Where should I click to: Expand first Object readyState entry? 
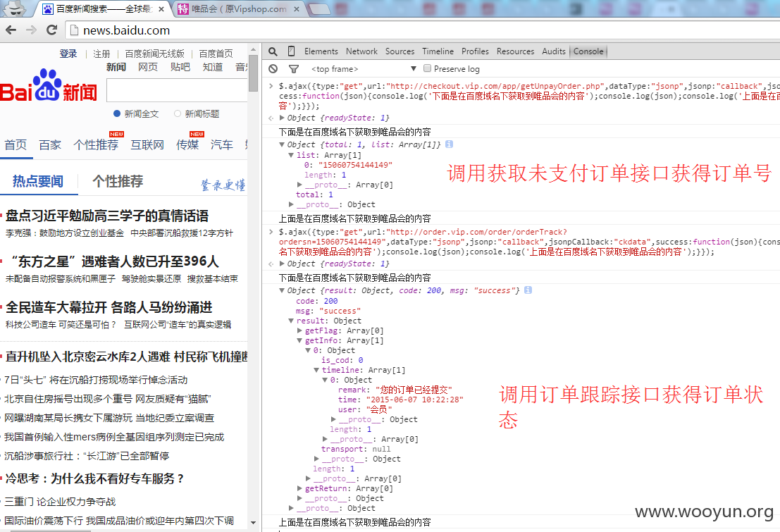[x=282, y=118]
